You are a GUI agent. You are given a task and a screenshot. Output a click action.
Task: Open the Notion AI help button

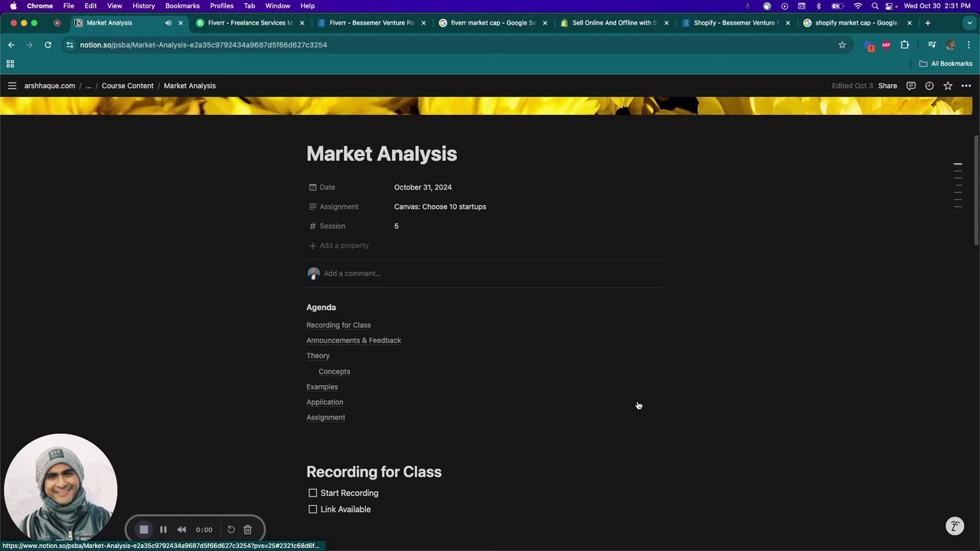tap(954, 526)
